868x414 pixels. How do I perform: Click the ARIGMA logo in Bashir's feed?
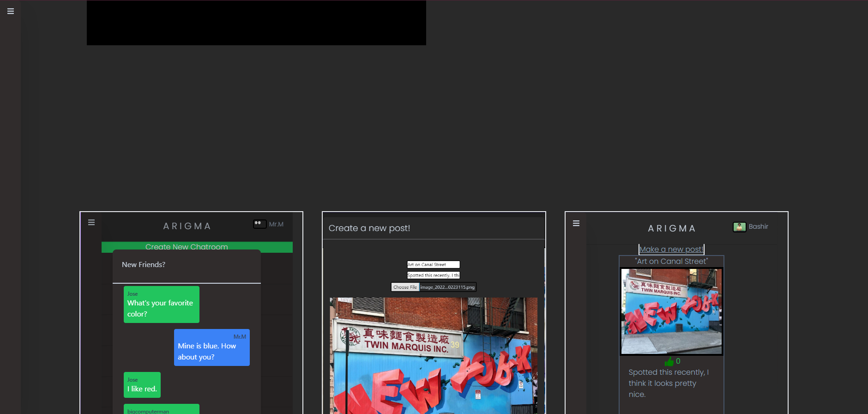672,228
